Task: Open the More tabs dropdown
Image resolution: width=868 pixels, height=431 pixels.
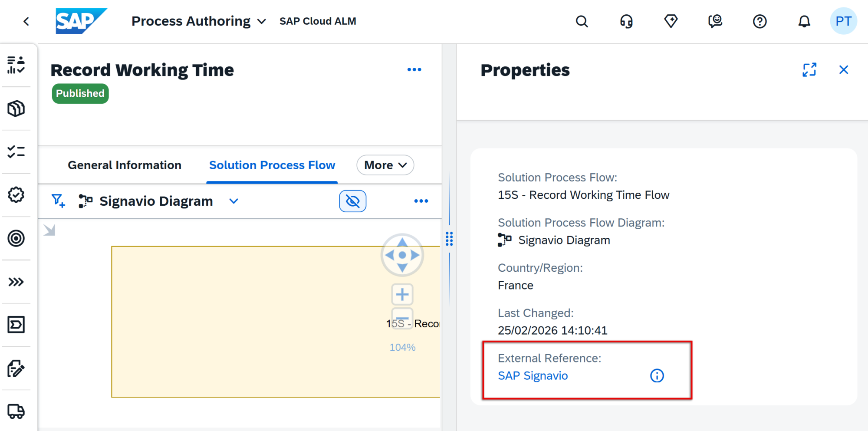Action: tap(385, 165)
